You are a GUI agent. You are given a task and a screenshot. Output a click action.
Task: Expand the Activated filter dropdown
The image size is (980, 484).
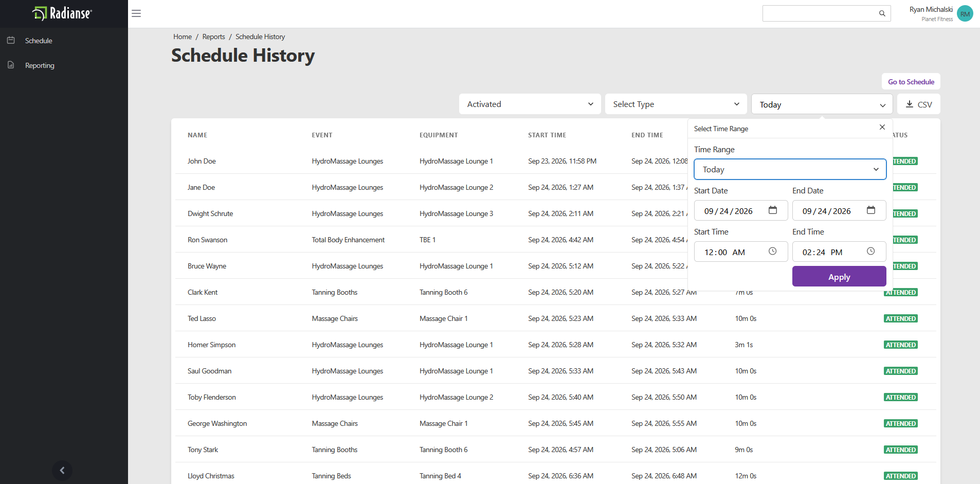click(530, 104)
